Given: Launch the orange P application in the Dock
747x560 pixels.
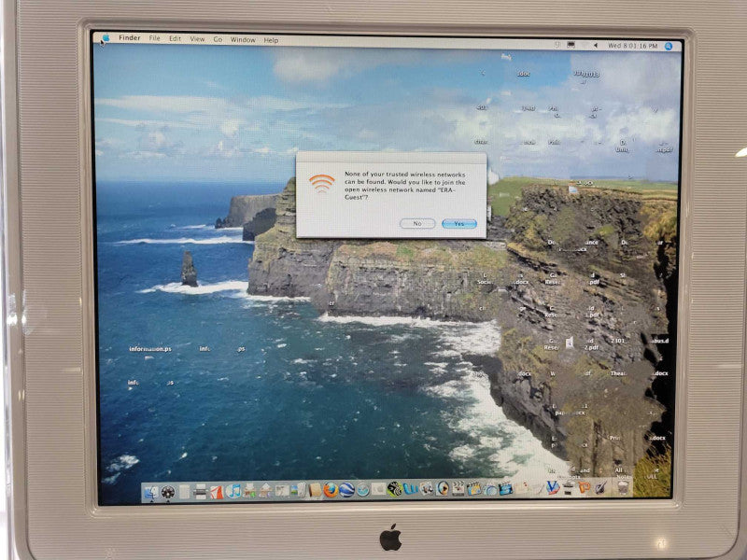Looking at the screenshot, I should pyautogui.click(x=585, y=487).
